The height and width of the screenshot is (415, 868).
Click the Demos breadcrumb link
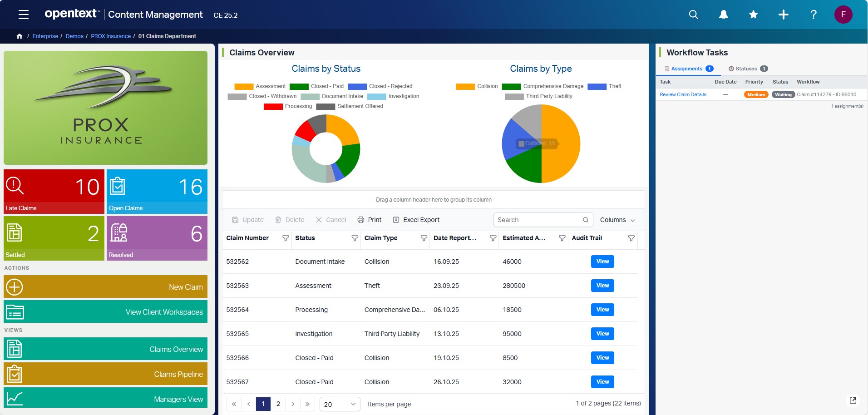(74, 36)
